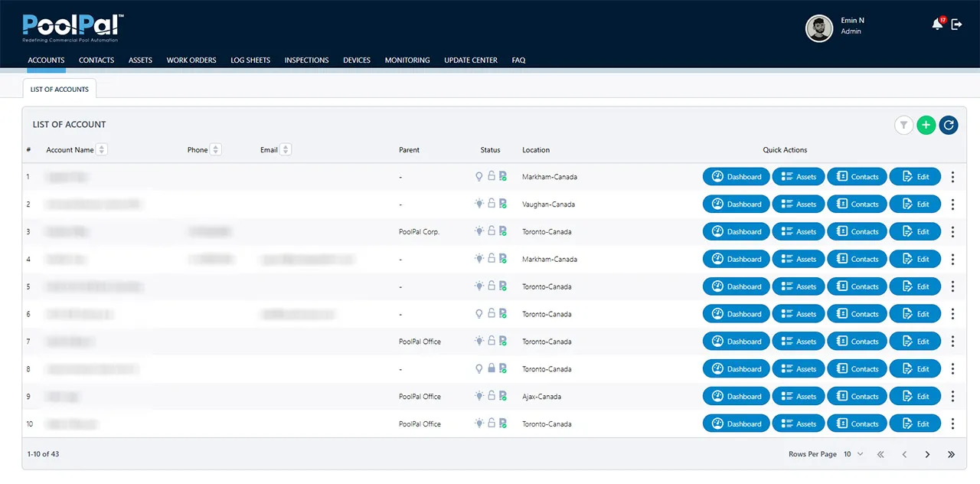Refresh the account list
The height and width of the screenshot is (484, 980).
click(x=949, y=125)
